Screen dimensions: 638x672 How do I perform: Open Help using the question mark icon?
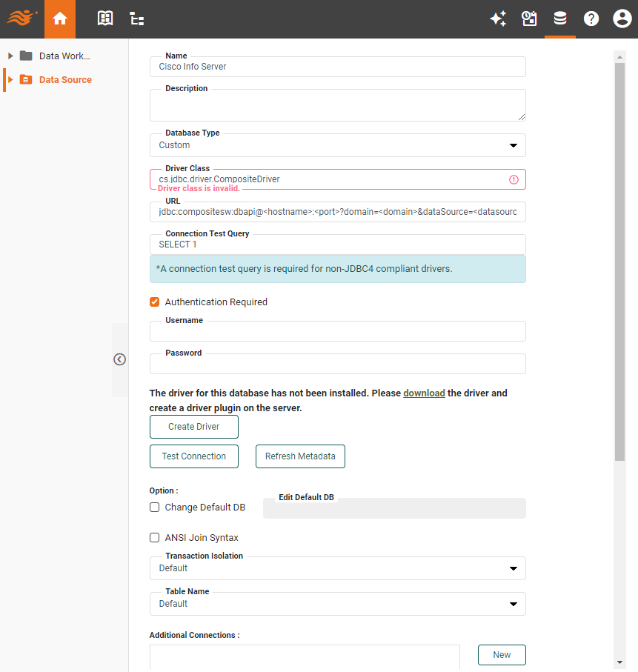591,19
